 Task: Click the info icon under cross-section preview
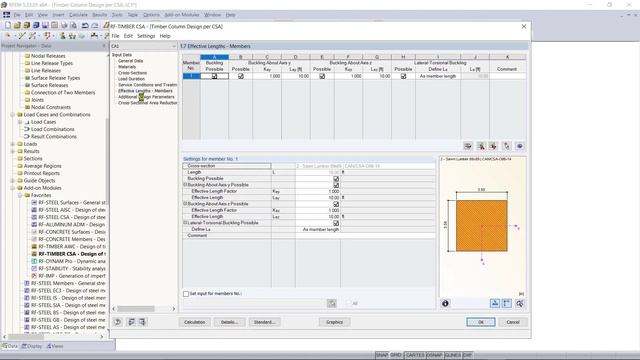tap(445, 303)
